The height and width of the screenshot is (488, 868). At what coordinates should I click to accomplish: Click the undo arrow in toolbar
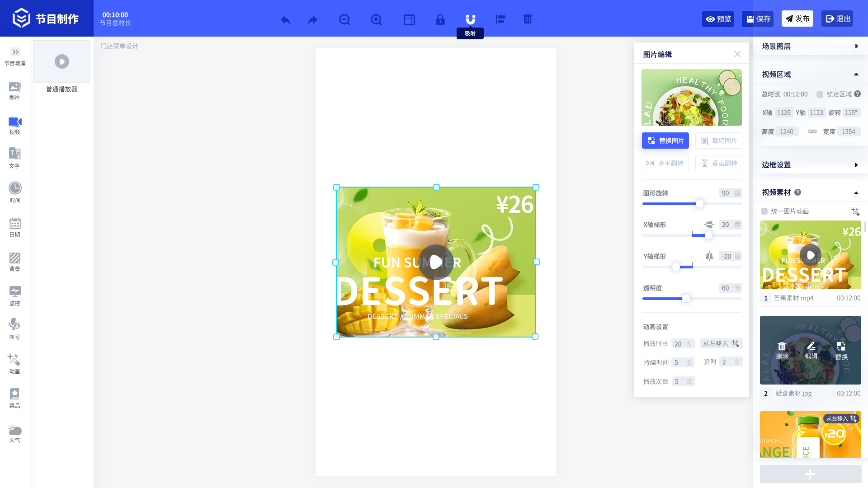(x=285, y=19)
